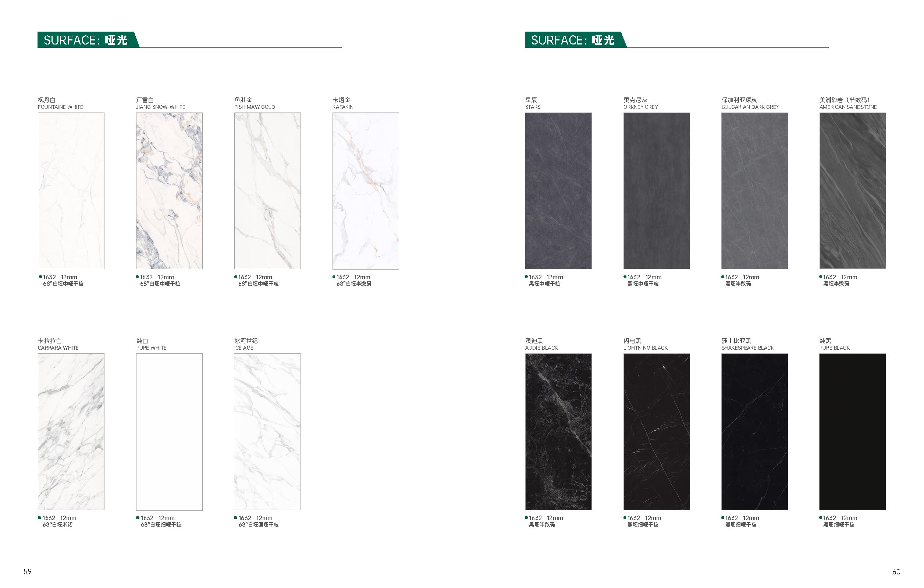This screenshot has width=924, height=588.
Task: Open the American Sandstone tile image
Action: pos(853,190)
